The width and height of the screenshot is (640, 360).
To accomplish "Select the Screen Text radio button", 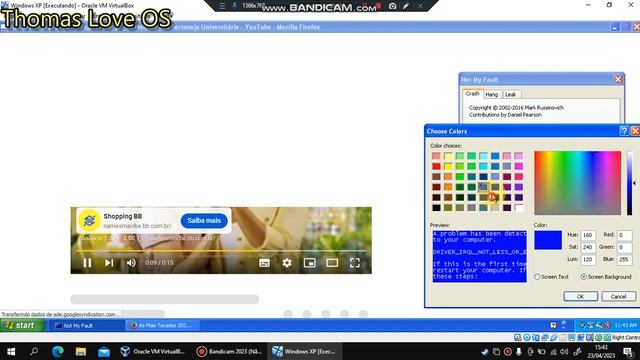I will 537,277.
